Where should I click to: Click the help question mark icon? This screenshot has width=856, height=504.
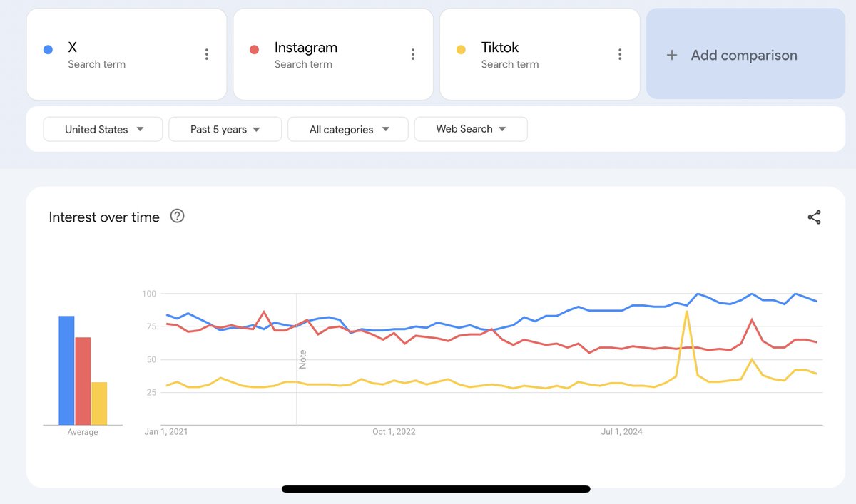(177, 217)
